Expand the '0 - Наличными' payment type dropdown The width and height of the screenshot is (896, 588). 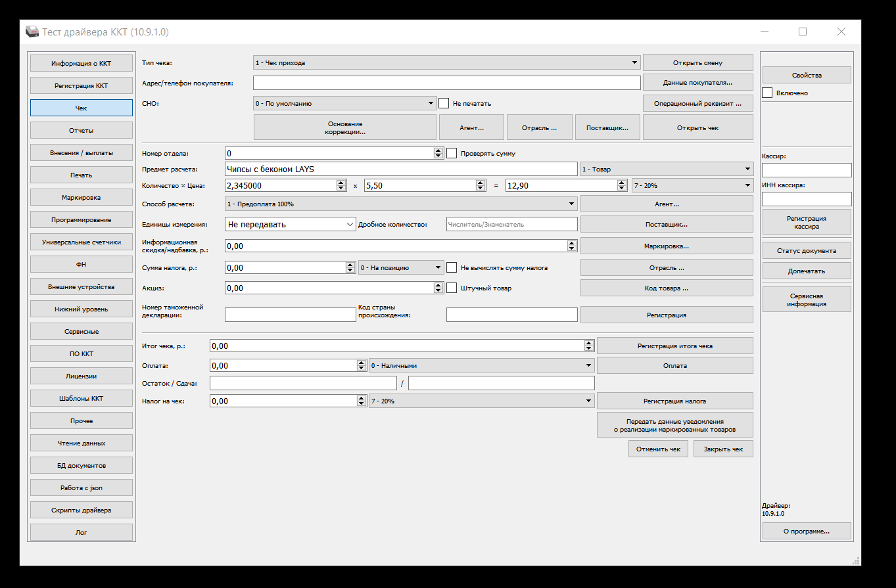[x=482, y=365]
